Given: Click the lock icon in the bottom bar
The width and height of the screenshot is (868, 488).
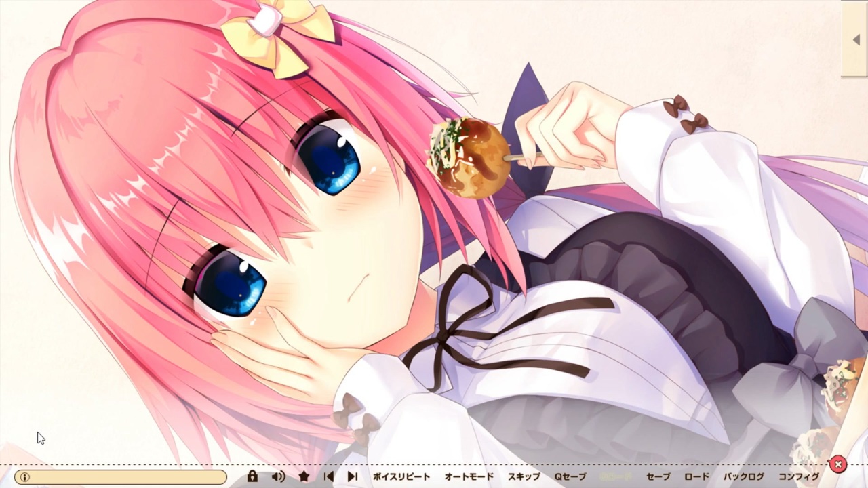Looking at the screenshot, I should (x=252, y=476).
